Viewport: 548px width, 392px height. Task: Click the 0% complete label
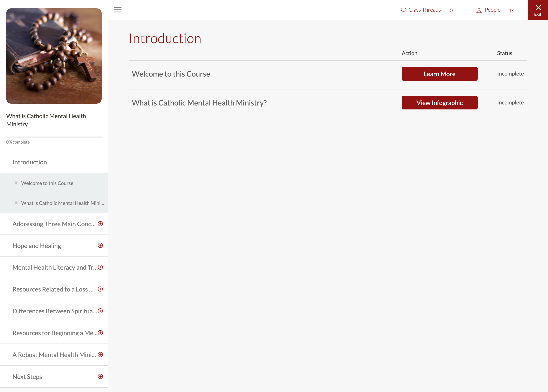click(x=18, y=142)
